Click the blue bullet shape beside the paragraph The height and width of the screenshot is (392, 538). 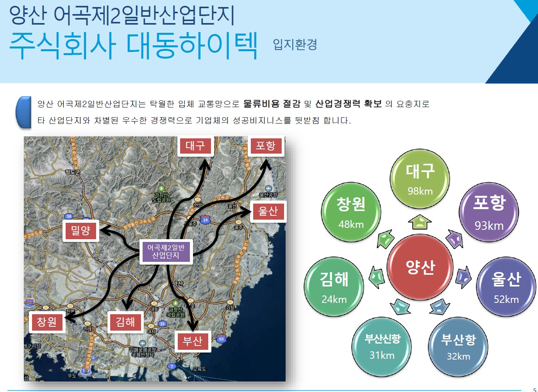click(23, 112)
